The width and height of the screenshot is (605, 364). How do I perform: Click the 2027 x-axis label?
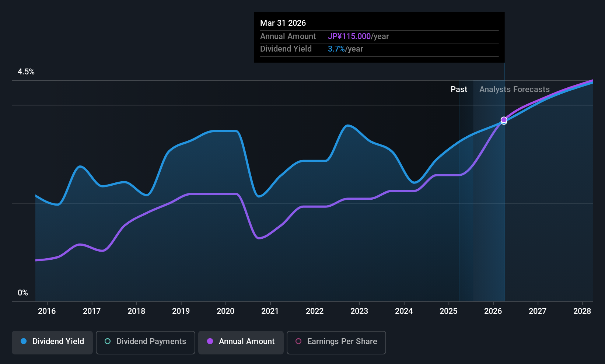point(538,311)
